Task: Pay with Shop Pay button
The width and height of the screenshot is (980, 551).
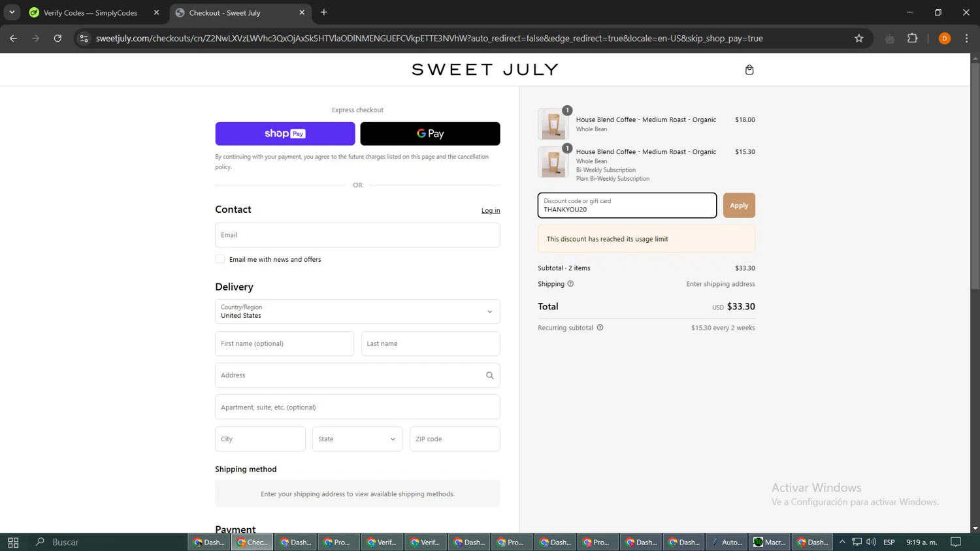Action: [x=285, y=134]
